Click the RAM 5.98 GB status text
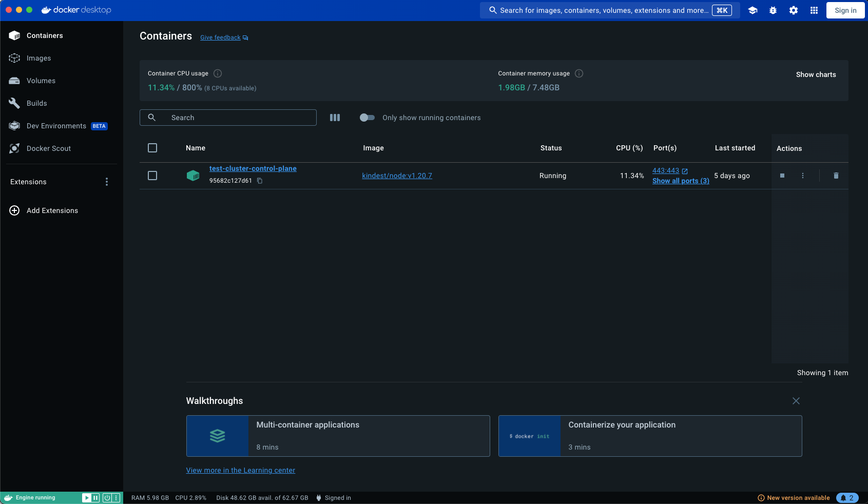The height and width of the screenshot is (504, 868). [150, 498]
